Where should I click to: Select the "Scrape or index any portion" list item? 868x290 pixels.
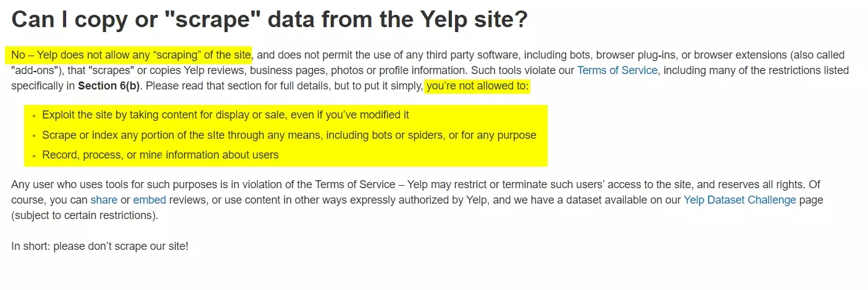pos(289,135)
